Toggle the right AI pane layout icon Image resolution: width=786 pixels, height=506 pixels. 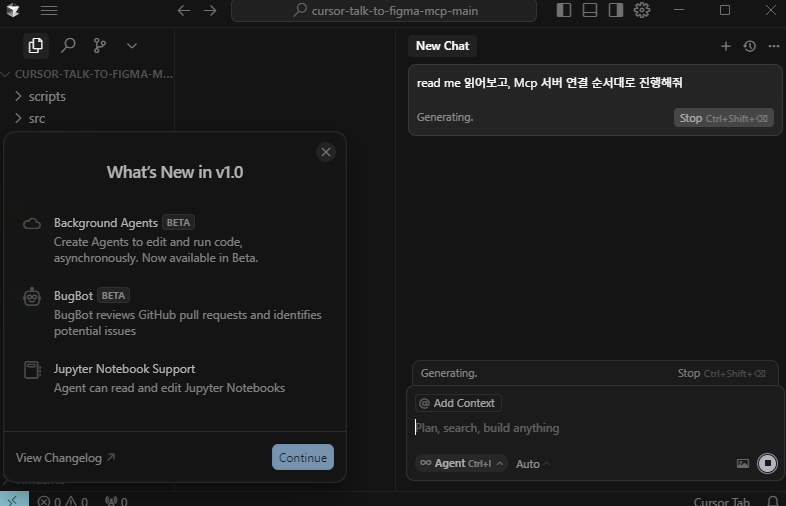pos(616,10)
